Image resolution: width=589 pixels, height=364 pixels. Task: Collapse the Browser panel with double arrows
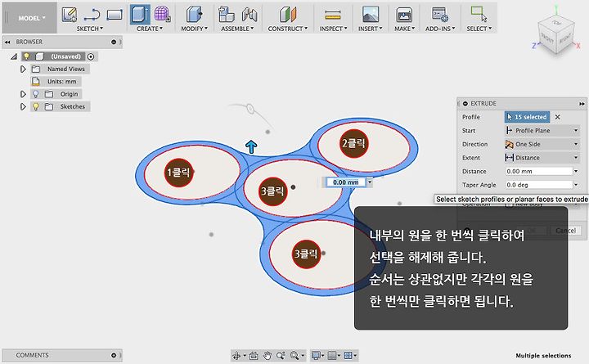click(x=7, y=42)
